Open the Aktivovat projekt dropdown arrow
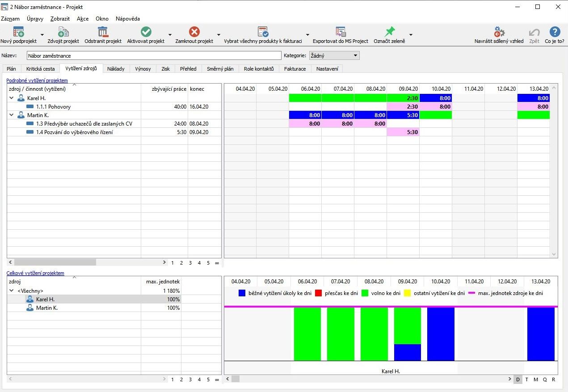The image size is (568, 392). (x=170, y=34)
